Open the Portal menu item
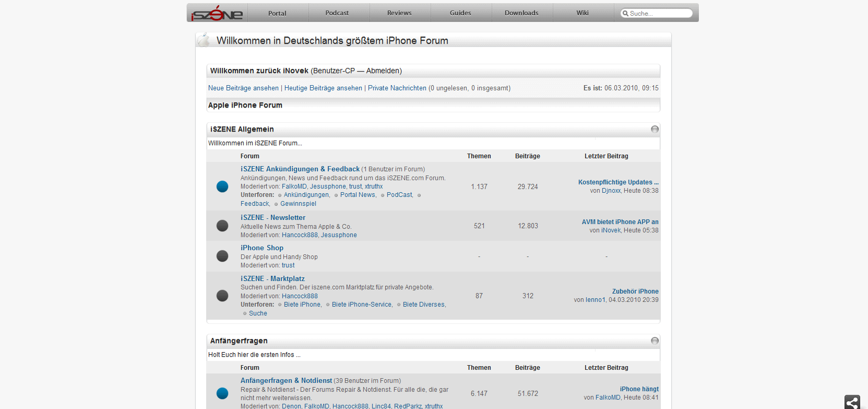 [277, 13]
